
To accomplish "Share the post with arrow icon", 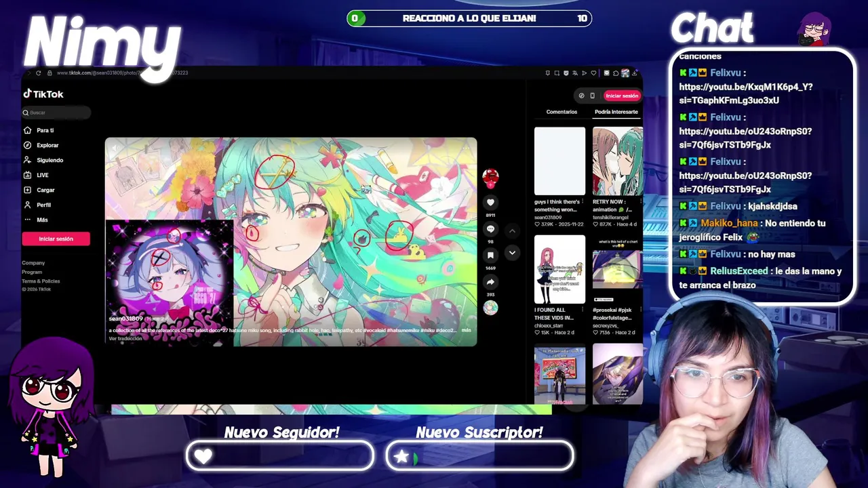I will coord(490,281).
